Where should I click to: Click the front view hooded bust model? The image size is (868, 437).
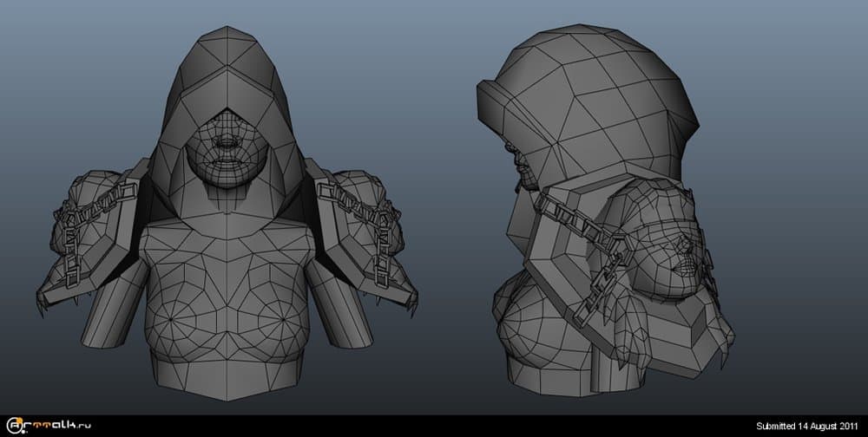(227, 213)
